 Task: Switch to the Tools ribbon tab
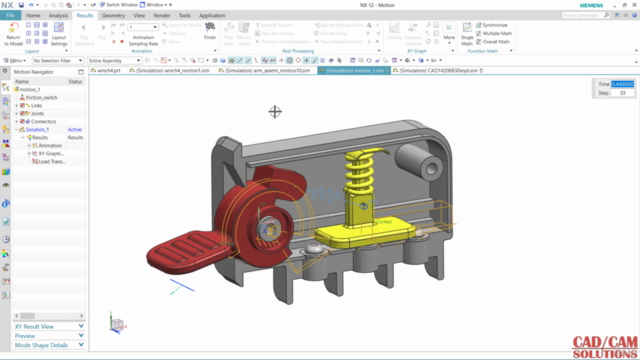click(184, 16)
